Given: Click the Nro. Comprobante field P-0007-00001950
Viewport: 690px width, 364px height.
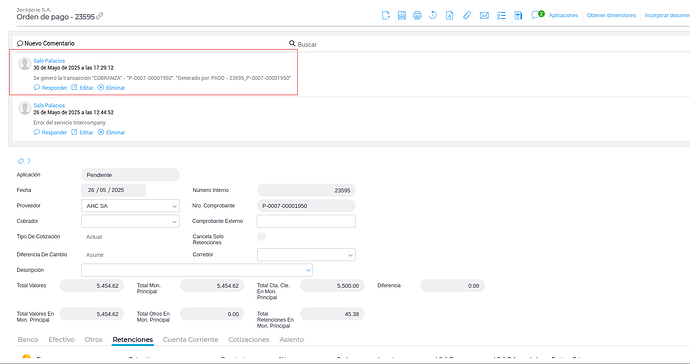Looking at the screenshot, I should coord(306,206).
